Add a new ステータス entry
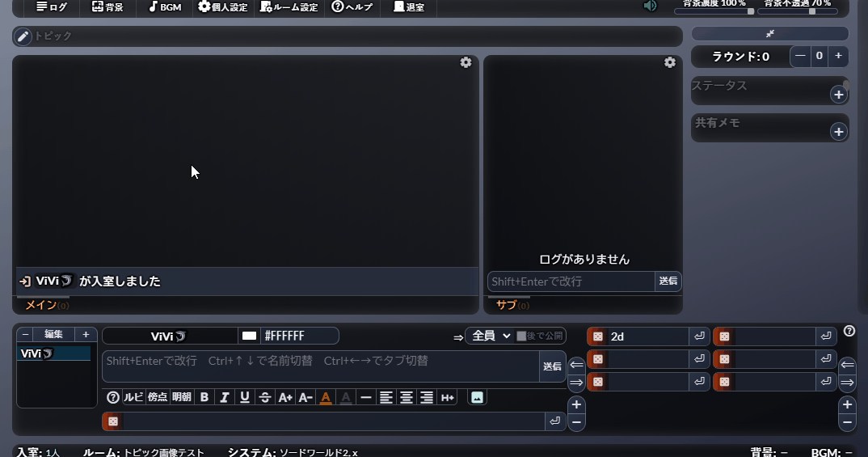868x457 pixels. click(839, 95)
